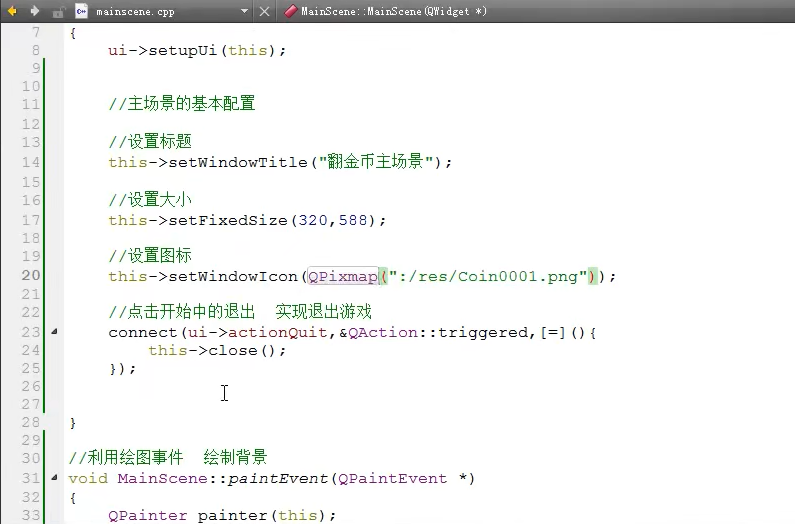Collapse the connect lambda fold at line 23
The image size is (795, 524).
click(54, 331)
